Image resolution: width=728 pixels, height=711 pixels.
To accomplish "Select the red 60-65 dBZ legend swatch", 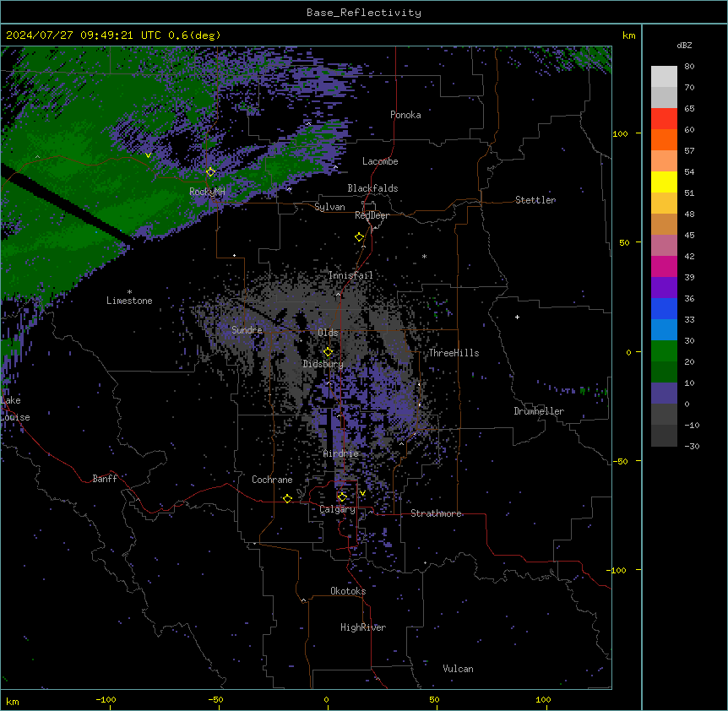I will click(x=664, y=119).
